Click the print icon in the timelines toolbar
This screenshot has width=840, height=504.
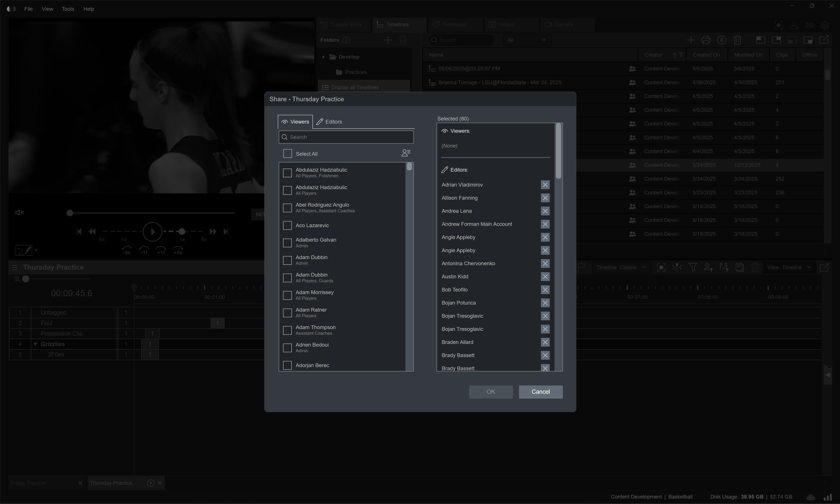tap(706, 40)
